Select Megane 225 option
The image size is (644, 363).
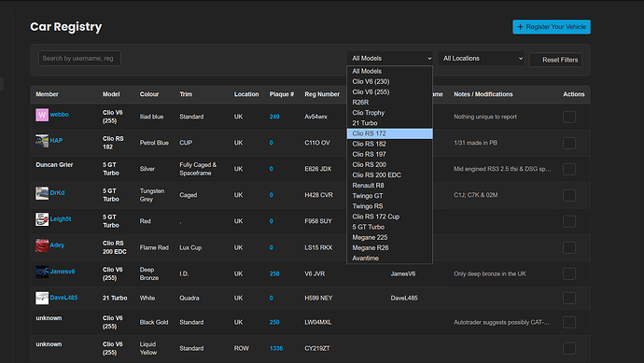pyautogui.click(x=390, y=237)
